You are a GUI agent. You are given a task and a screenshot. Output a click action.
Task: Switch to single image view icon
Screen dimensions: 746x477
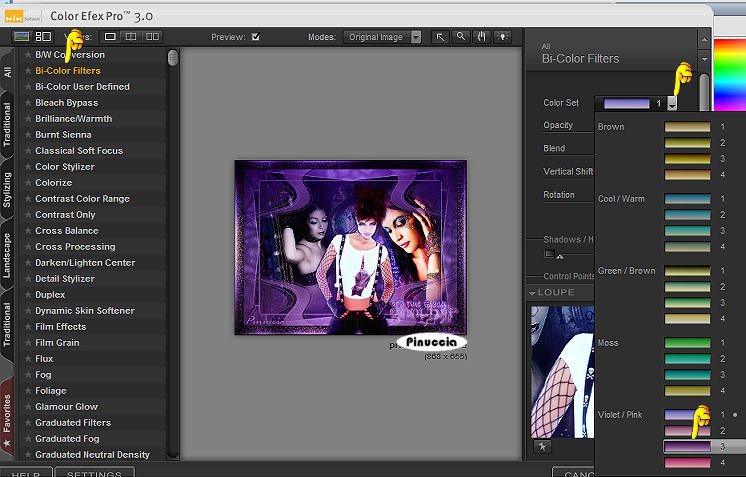click(110, 37)
